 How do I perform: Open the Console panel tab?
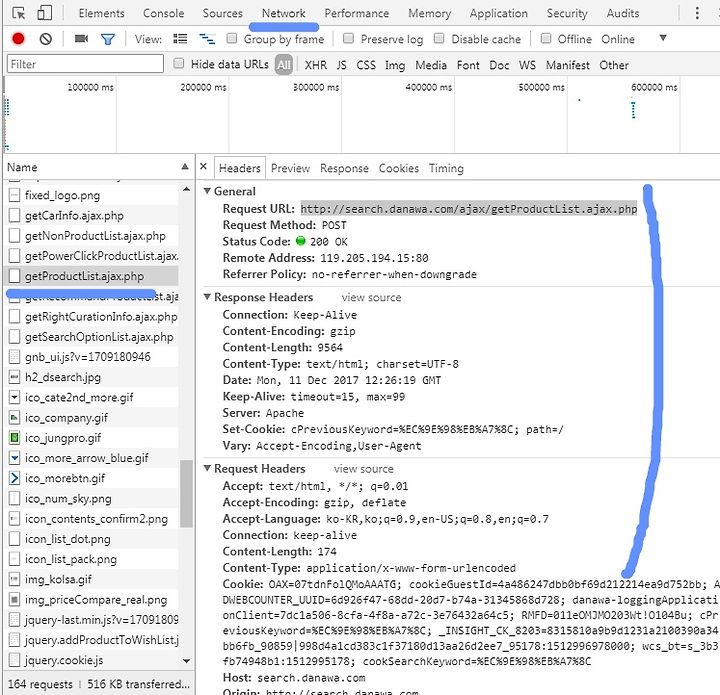click(x=163, y=13)
